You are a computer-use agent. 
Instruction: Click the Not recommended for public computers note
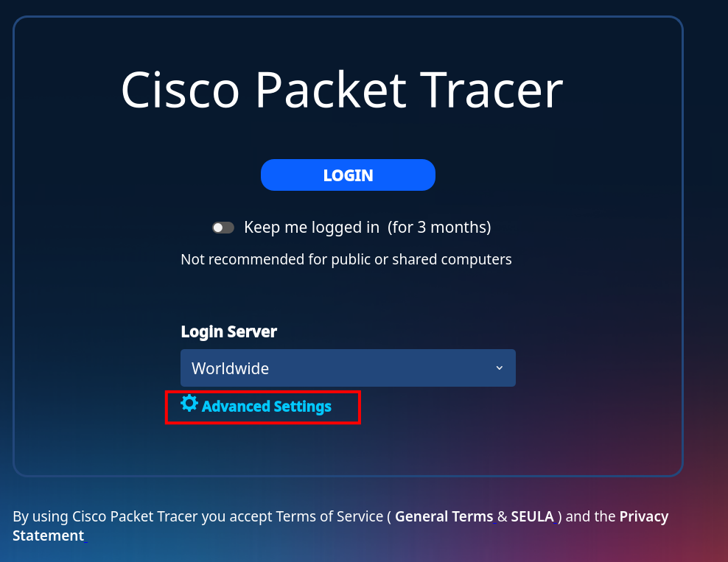pos(346,259)
